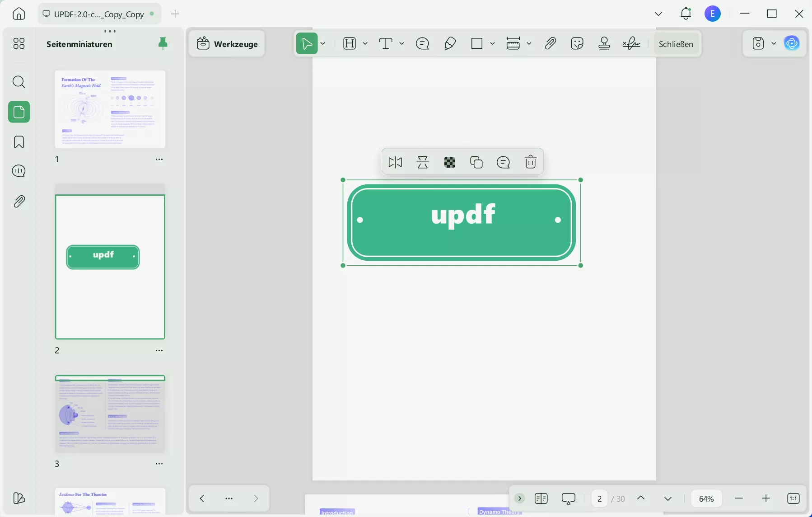812x517 pixels.
Task: Toggle the page thumbnails panel icon
Action: [19, 112]
